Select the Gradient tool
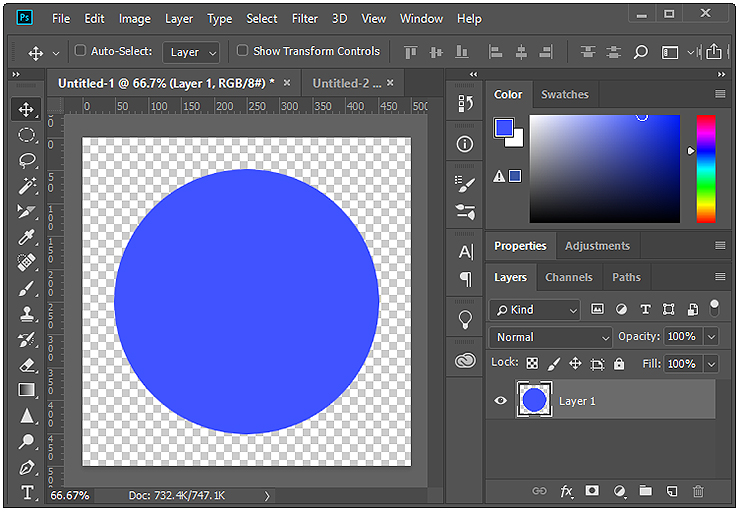 pos(26,390)
